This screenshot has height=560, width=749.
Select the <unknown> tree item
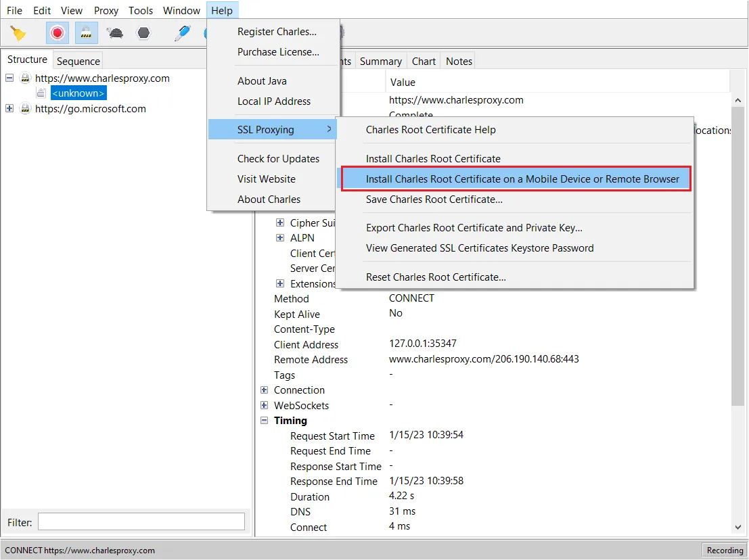(78, 93)
